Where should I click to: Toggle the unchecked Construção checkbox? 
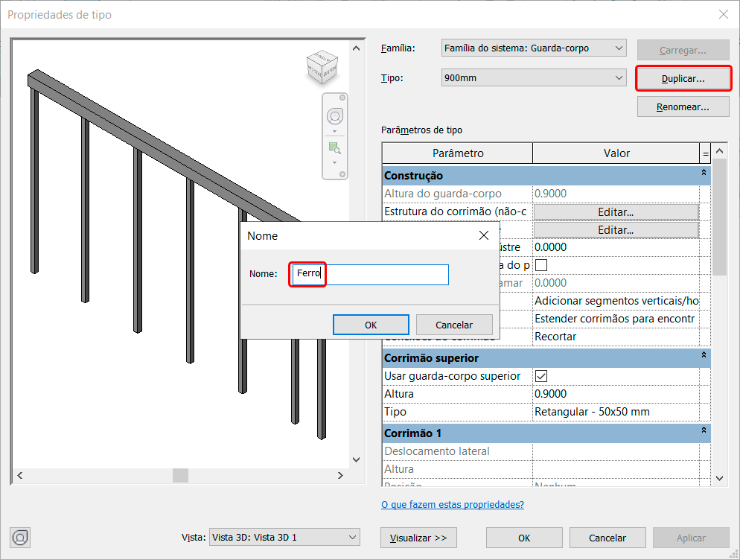click(x=541, y=265)
